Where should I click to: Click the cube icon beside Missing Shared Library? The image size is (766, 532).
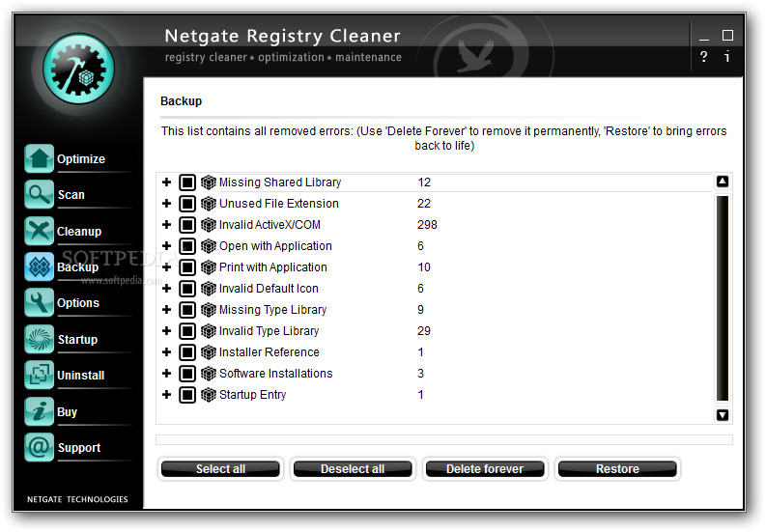[209, 182]
